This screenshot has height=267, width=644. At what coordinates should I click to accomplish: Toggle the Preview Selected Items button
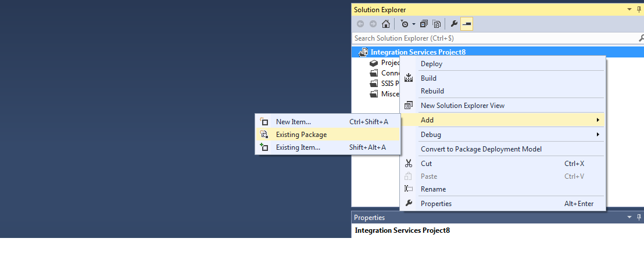pyautogui.click(x=467, y=24)
